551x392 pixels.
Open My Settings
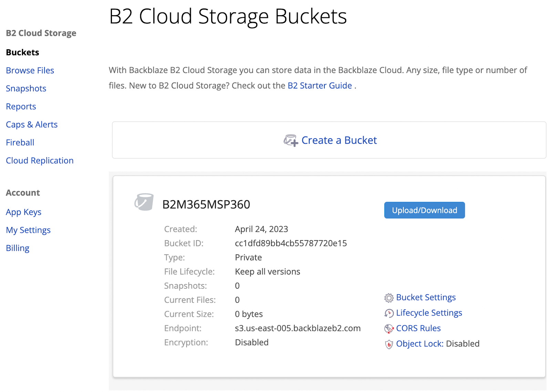pos(28,230)
